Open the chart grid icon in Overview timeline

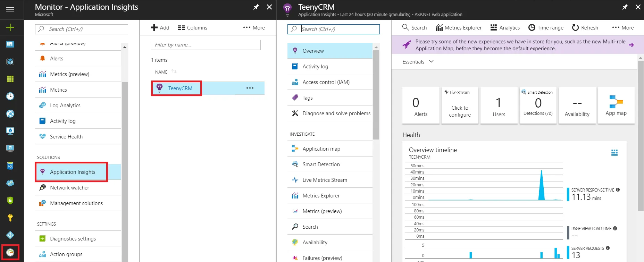(x=614, y=153)
